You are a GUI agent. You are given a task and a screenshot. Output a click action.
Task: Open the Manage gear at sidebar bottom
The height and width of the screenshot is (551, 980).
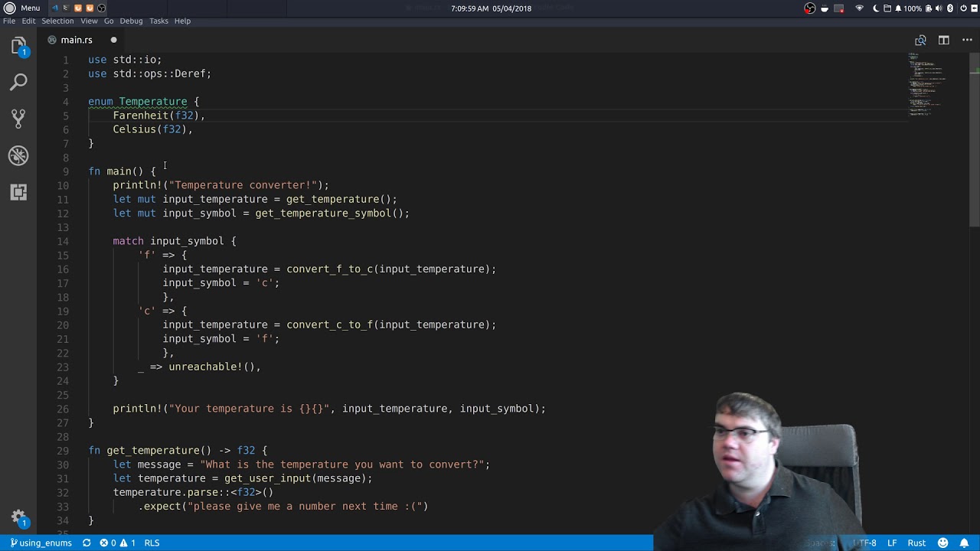pyautogui.click(x=19, y=517)
